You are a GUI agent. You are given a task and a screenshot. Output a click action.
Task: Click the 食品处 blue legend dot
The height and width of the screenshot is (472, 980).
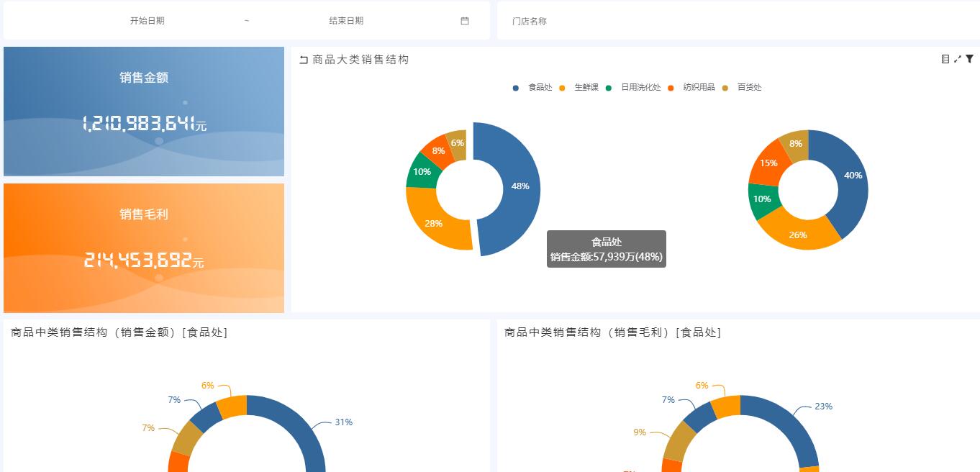515,87
